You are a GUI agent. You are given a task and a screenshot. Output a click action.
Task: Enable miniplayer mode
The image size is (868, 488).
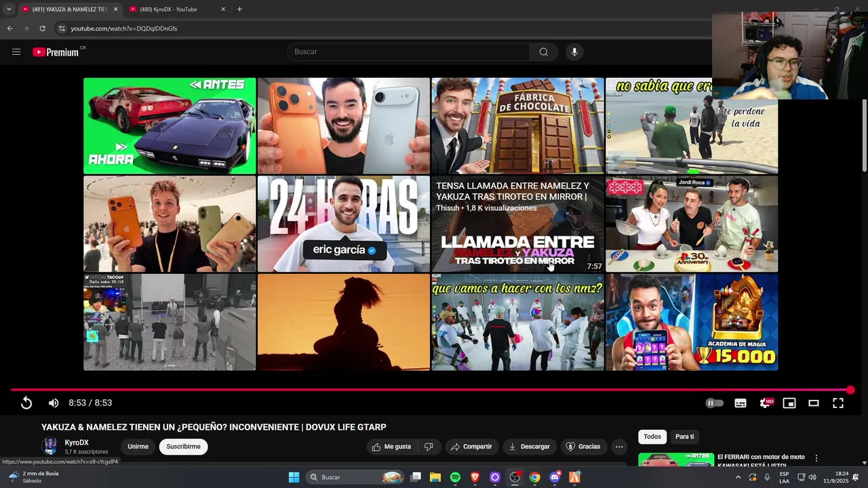coord(789,403)
